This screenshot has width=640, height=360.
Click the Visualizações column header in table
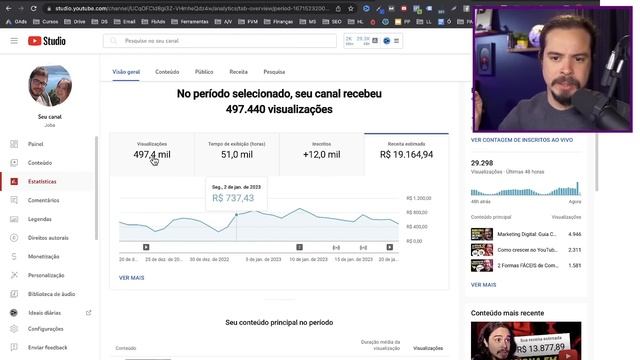coord(428,348)
